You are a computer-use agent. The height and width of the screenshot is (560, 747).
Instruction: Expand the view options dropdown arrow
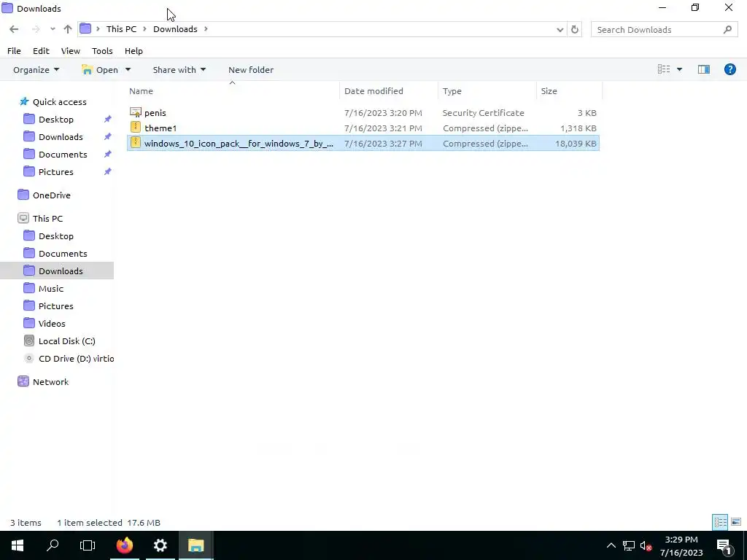(679, 69)
